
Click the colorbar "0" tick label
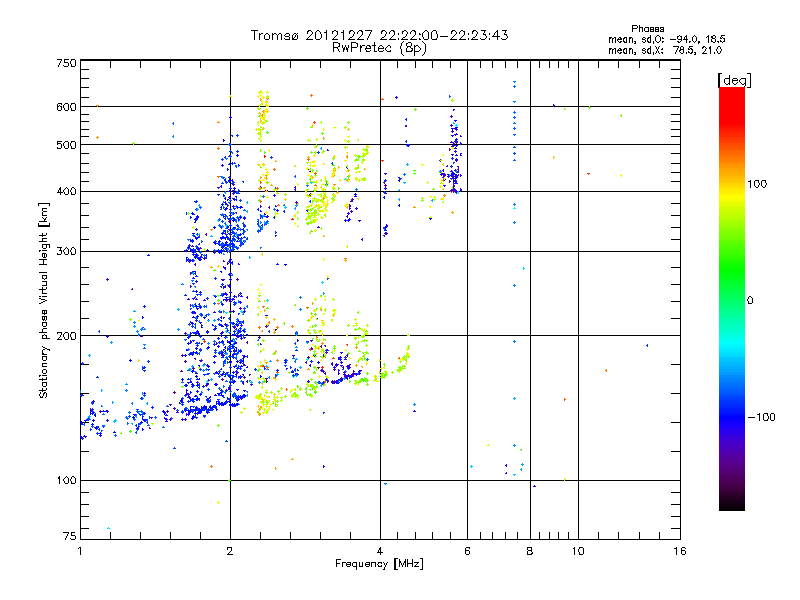coord(750,301)
